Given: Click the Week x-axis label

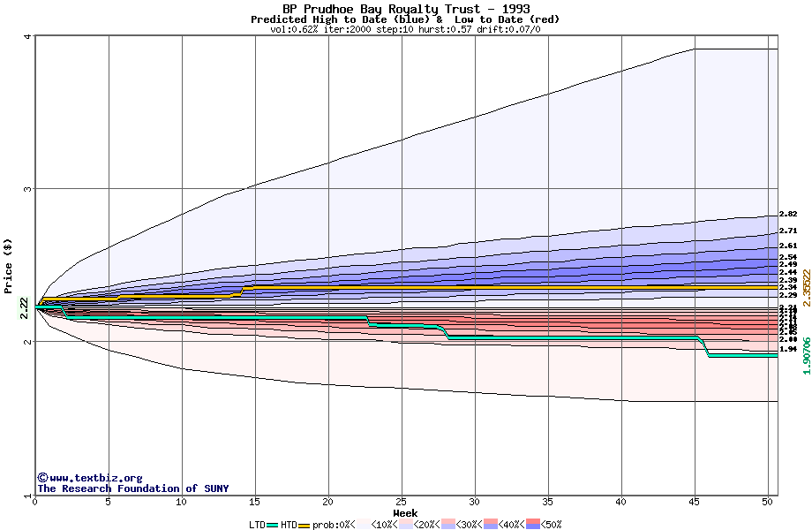Looking at the screenshot, I should pyautogui.click(x=405, y=513).
